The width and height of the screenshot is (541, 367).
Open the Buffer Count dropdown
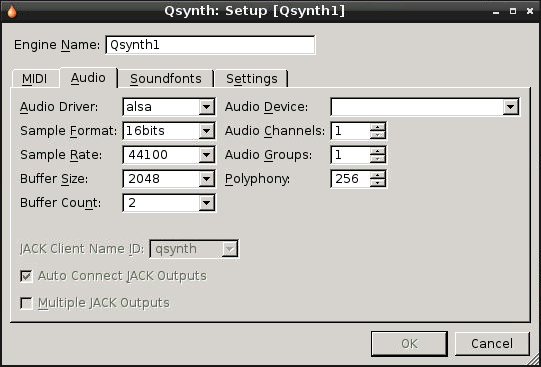(169, 203)
